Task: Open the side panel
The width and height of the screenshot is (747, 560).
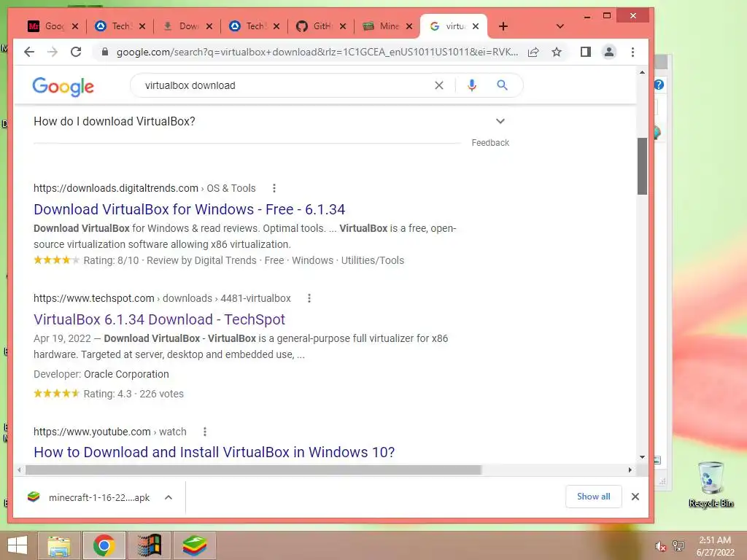Action: 586,52
